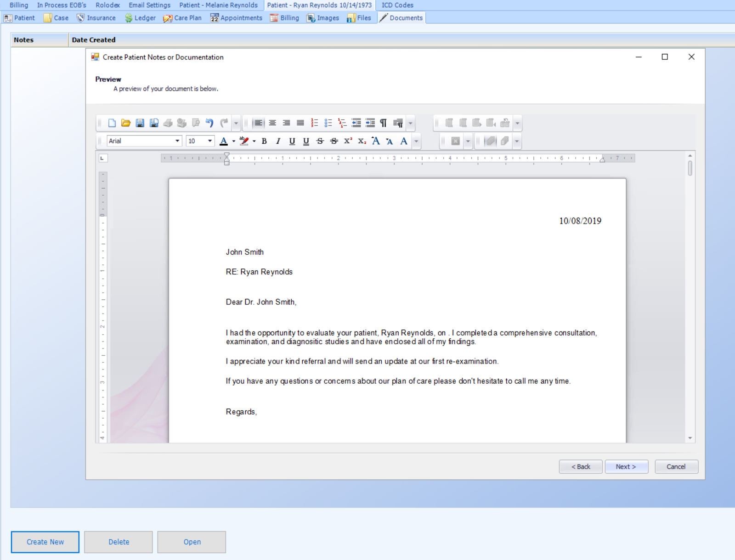Image resolution: width=735 pixels, height=560 pixels.
Task: Undo the last edit
Action: point(210,122)
